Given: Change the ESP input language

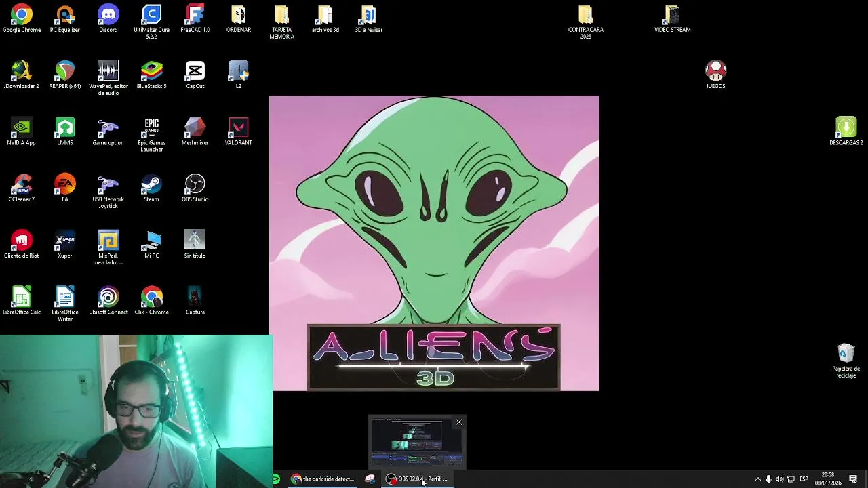Looking at the screenshot, I should click(x=804, y=479).
